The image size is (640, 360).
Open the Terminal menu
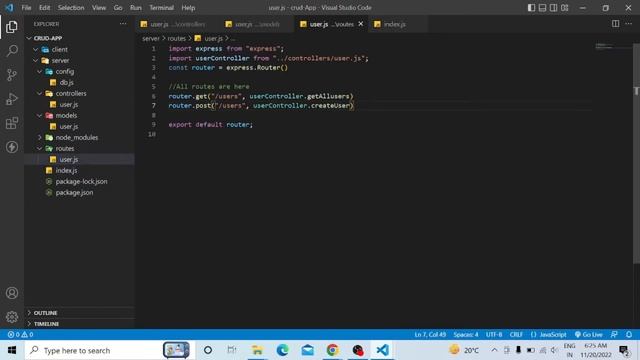(161, 8)
